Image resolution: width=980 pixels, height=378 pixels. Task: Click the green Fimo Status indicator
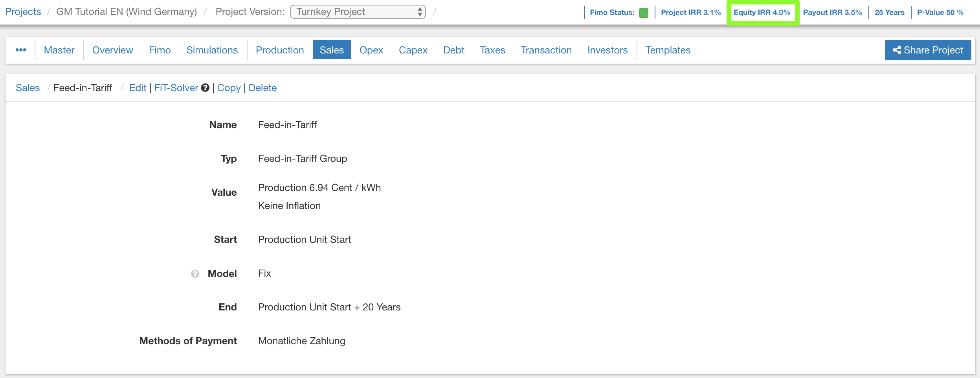[643, 13]
